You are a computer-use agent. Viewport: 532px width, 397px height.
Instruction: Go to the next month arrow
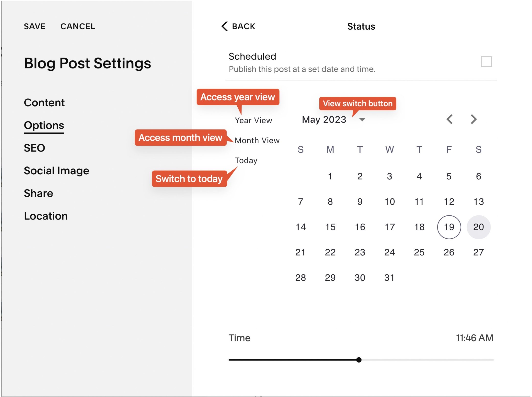click(x=474, y=119)
